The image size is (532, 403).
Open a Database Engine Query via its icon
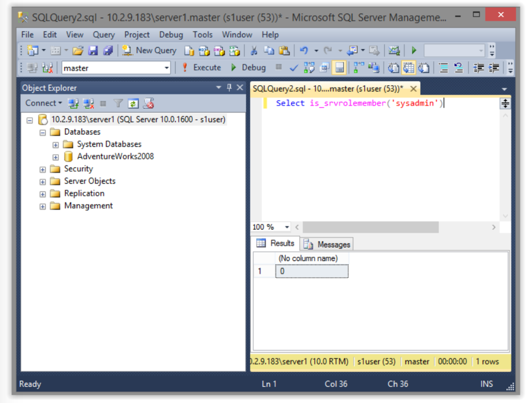click(x=189, y=51)
